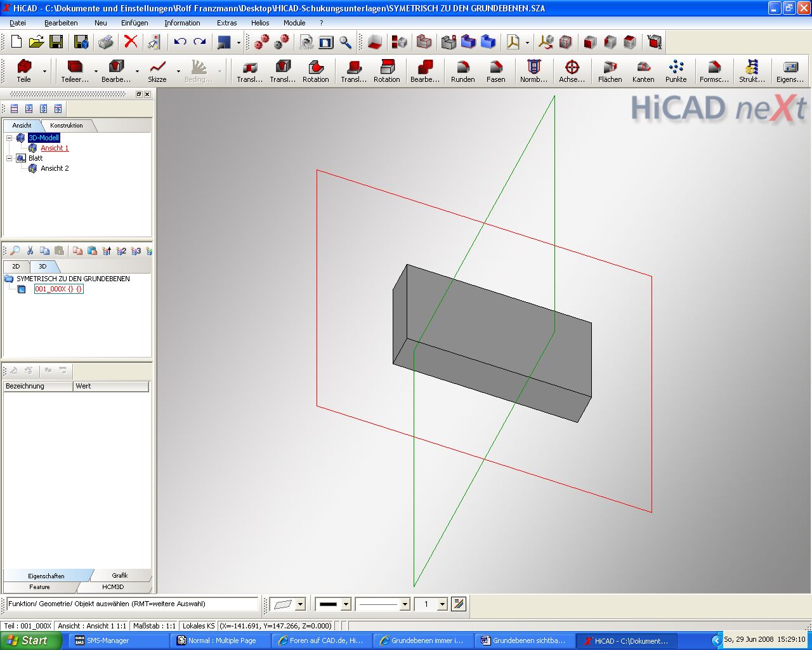Switch to Foren auf CAD.de taskbar window

point(322,640)
